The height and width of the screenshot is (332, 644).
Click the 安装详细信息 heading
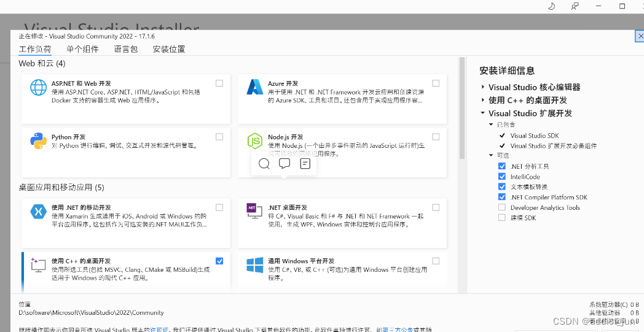click(507, 71)
